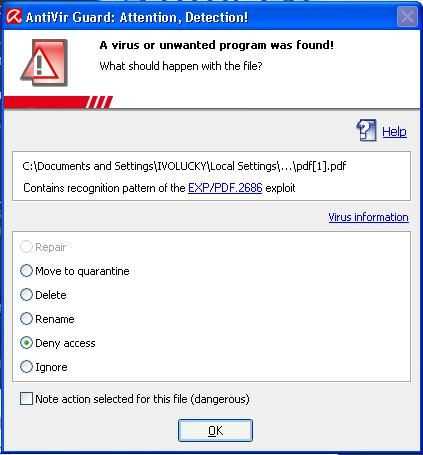Click the detected file path text
423x455 pixels.
click(x=184, y=166)
